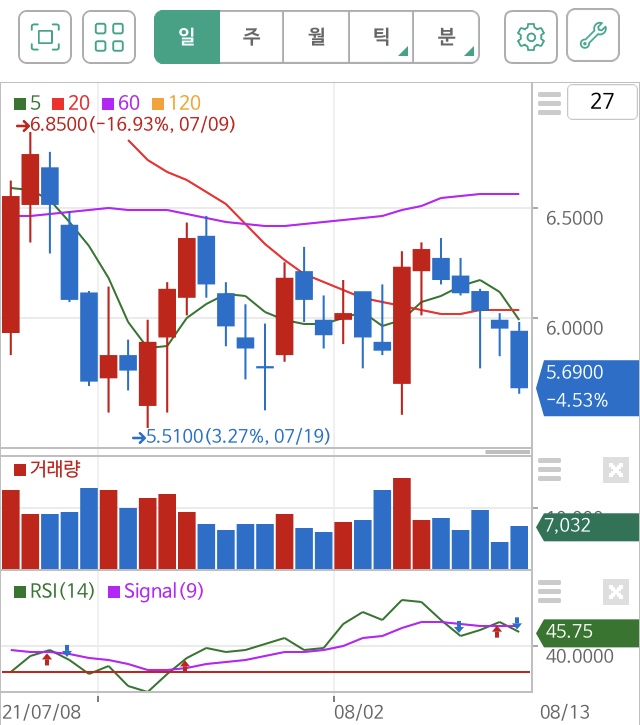Click the purple 60-day moving average swatch

click(x=108, y=104)
